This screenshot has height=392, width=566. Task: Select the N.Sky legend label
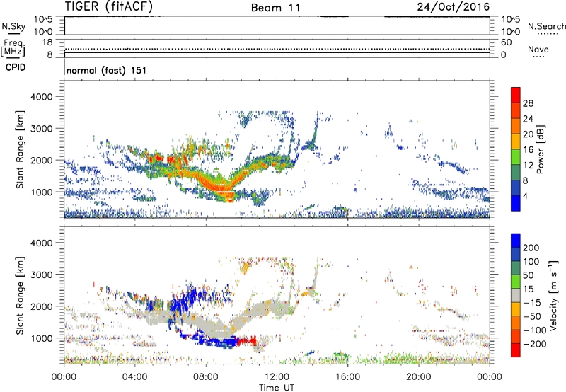click(x=13, y=27)
